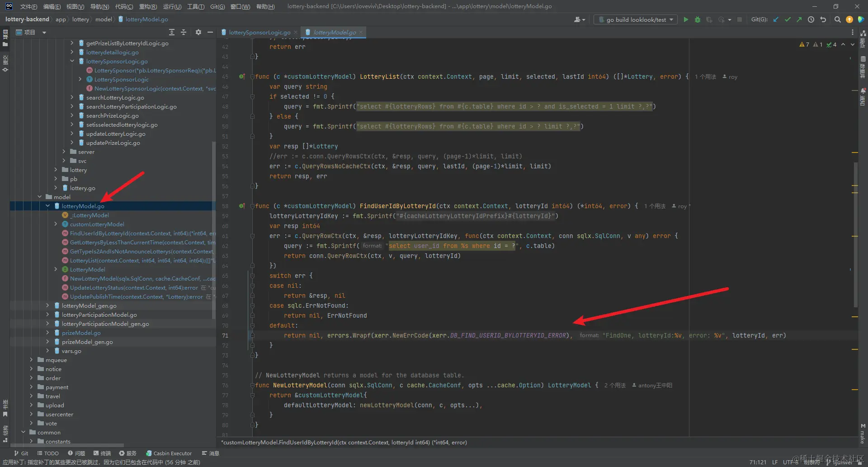868x467 pixels.
Task: Close the lotteryModel.go editor tab
Action: 361,32
